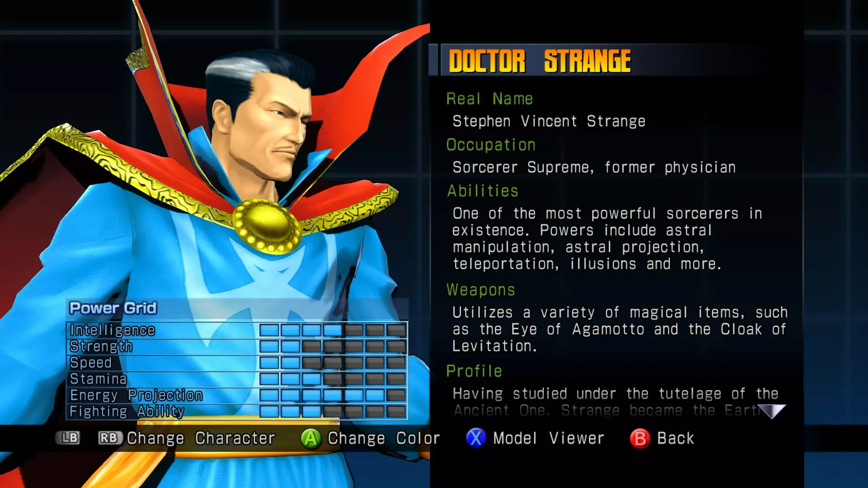Click the scroll-down triangle under Profile
Screen dimensions: 868x488
(x=773, y=411)
